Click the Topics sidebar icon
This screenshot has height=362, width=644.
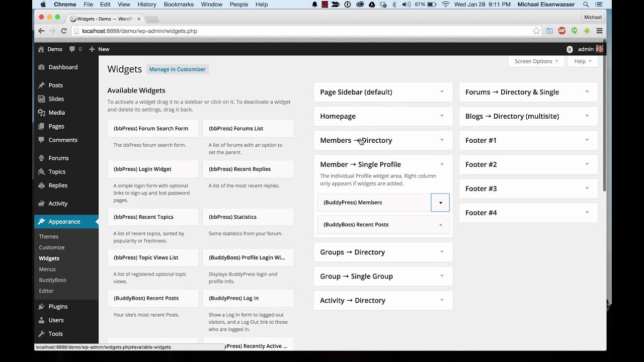(41, 171)
